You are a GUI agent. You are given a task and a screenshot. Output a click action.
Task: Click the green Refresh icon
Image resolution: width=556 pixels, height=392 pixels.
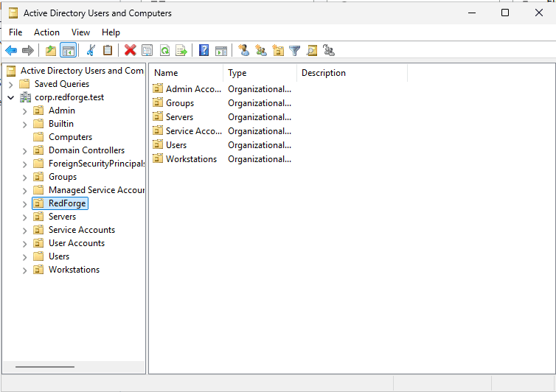coord(164,50)
